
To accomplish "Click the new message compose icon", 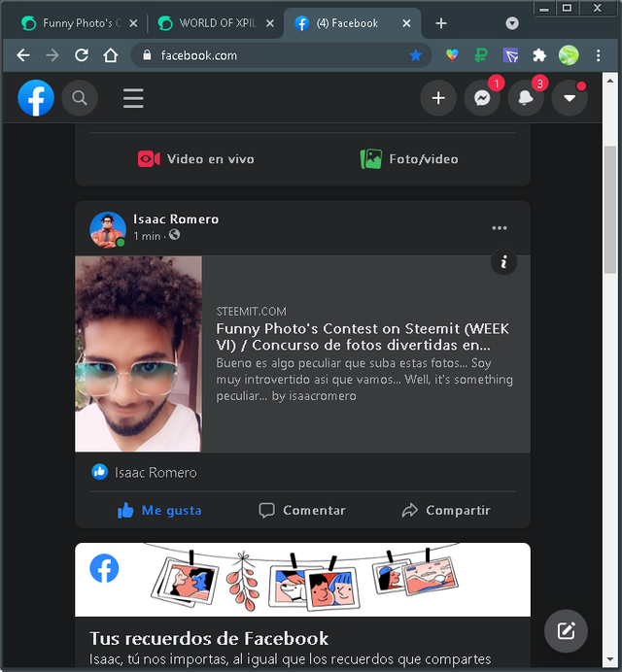I will point(566,630).
